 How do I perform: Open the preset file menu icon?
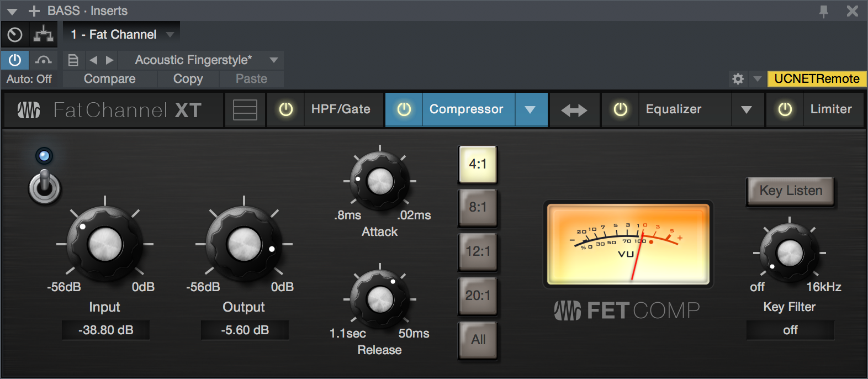click(73, 60)
